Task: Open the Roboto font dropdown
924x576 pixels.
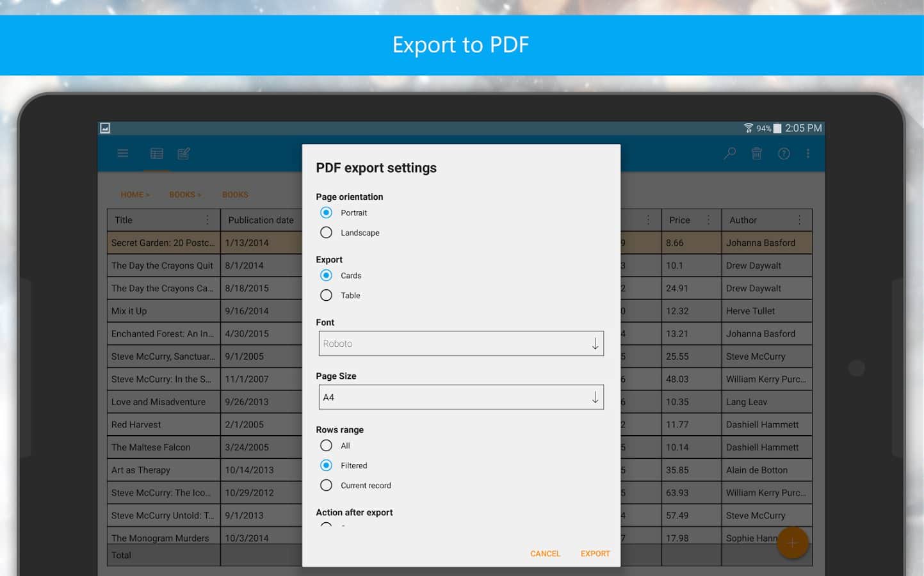Action: pyautogui.click(x=461, y=344)
